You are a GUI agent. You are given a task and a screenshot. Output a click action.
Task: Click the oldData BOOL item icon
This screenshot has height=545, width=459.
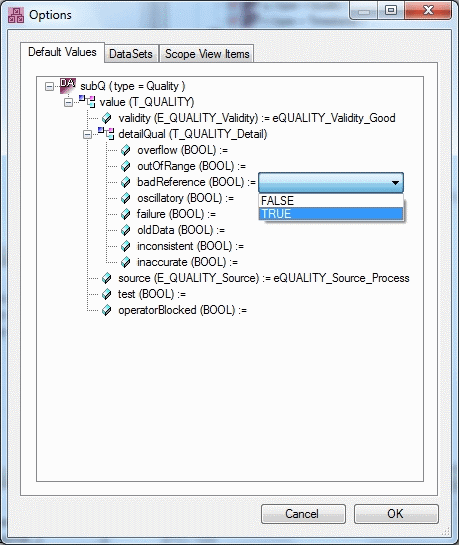(x=125, y=230)
